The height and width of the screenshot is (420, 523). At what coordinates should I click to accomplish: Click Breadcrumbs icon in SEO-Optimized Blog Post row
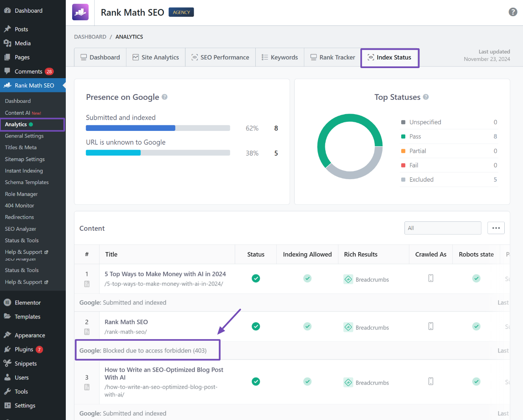348,383
